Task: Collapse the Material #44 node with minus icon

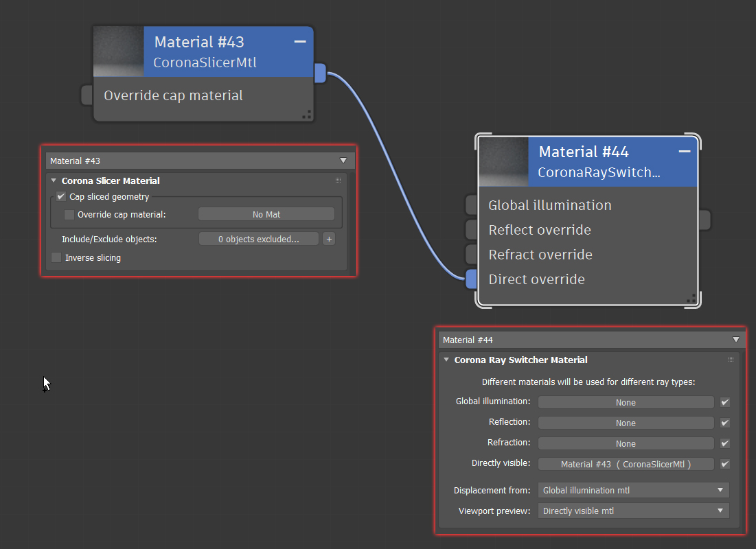Action: tap(684, 152)
